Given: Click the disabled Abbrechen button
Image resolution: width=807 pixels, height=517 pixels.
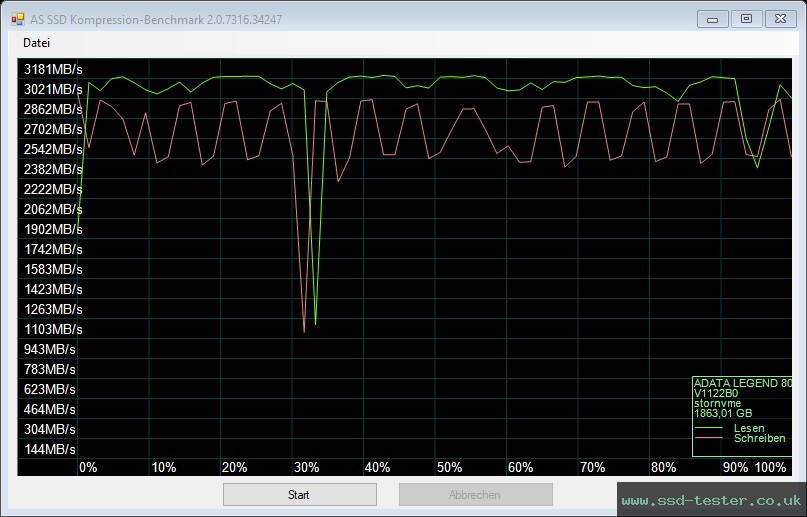Looking at the screenshot, I should point(476,495).
